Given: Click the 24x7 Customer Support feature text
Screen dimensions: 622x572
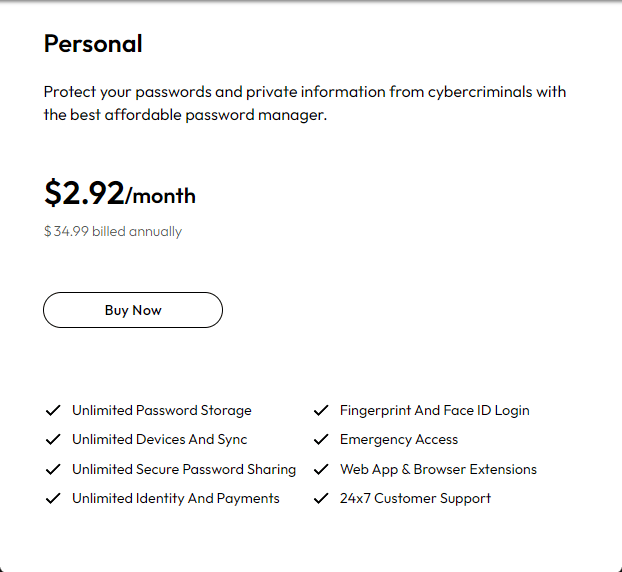Looking at the screenshot, I should [415, 498].
